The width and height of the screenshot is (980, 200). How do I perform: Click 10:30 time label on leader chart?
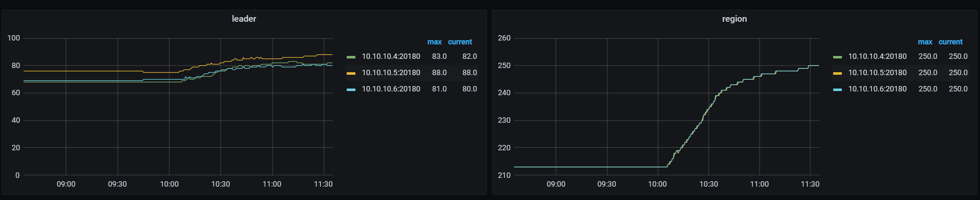[221, 184]
